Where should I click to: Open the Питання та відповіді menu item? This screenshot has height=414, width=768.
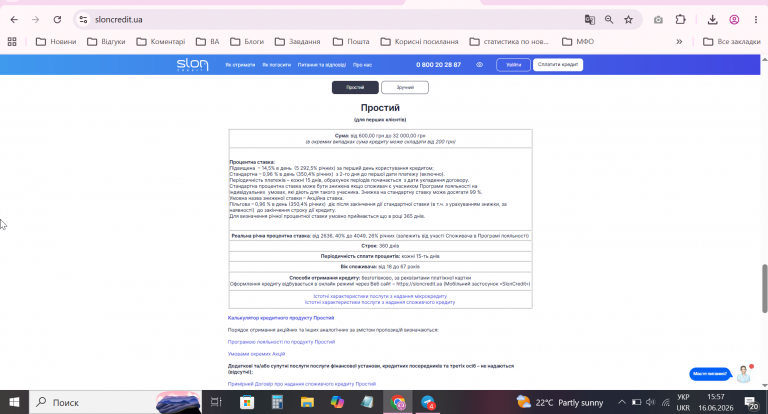click(x=322, y=65)
